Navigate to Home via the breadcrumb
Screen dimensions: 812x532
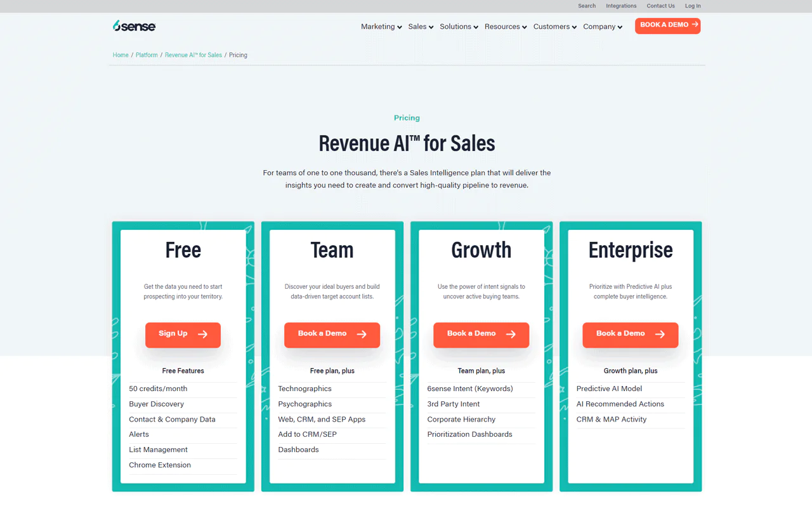click(x=121, y=55)
